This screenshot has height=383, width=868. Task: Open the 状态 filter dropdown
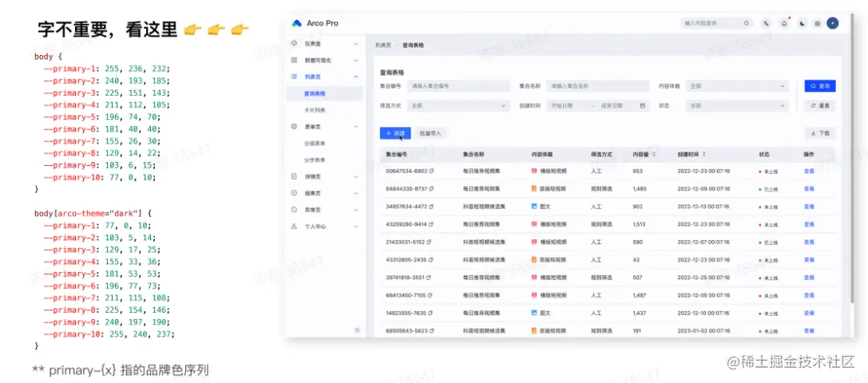coord(737,105)
